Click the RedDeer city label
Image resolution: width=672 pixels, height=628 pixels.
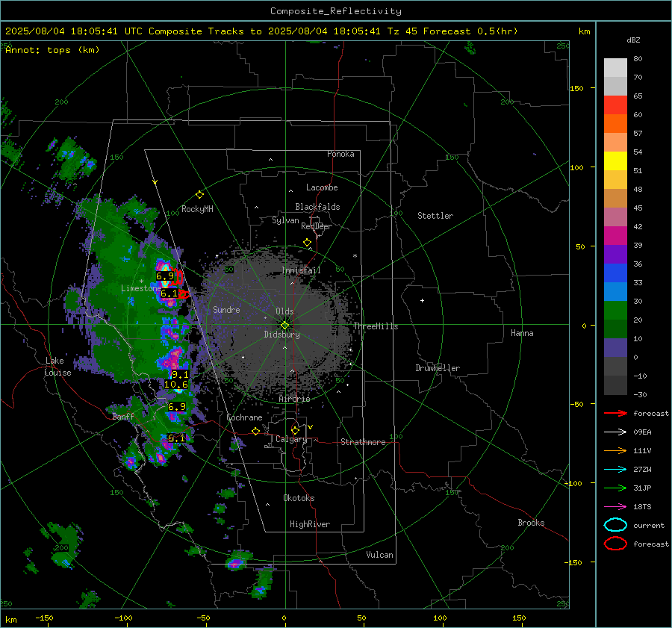pos(317,226)
